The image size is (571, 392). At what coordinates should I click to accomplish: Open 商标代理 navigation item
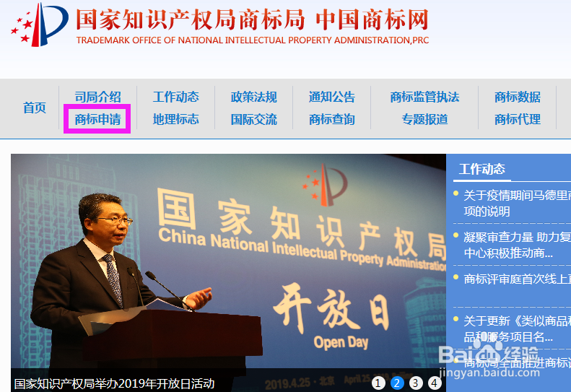click(518, 119)
